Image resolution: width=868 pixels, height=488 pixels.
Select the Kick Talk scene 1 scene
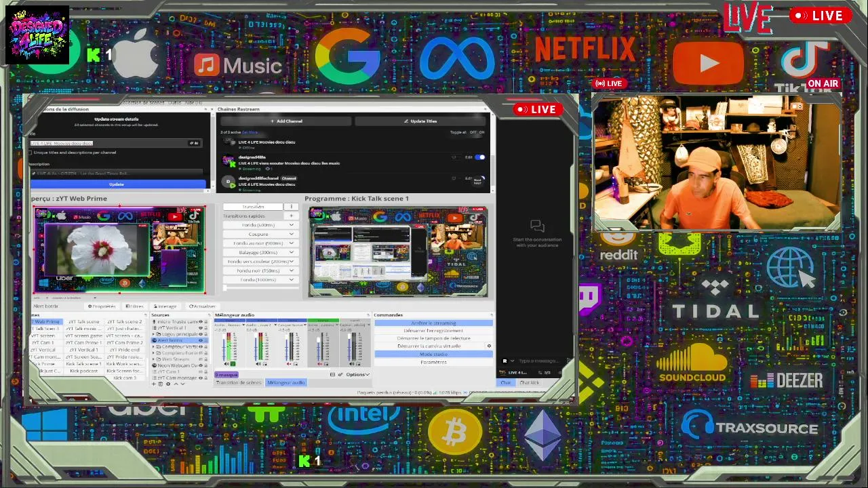pyautogui.click(x=84, y=364)
